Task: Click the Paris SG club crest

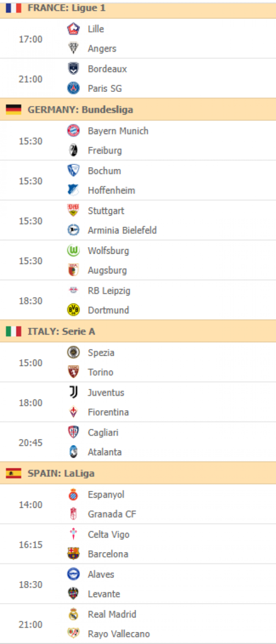Action: pyautogui.click(x=73, y=88)
